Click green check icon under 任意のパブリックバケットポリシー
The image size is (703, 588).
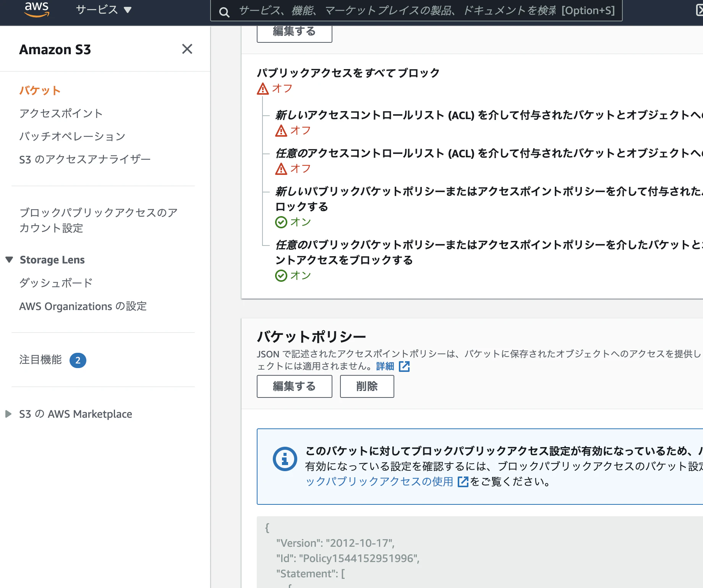click(x=281, y=276)
